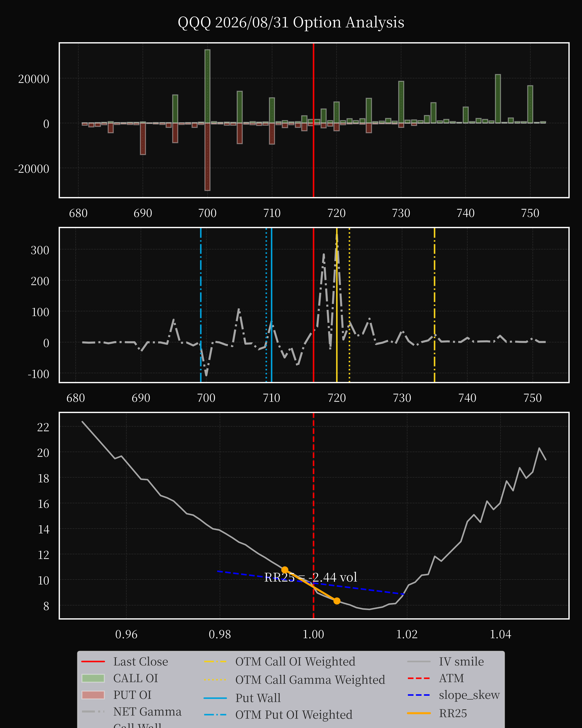Click the "0.96" x-axis label
The width and height of the screenshot is (582, 728).
coord(126,635)
